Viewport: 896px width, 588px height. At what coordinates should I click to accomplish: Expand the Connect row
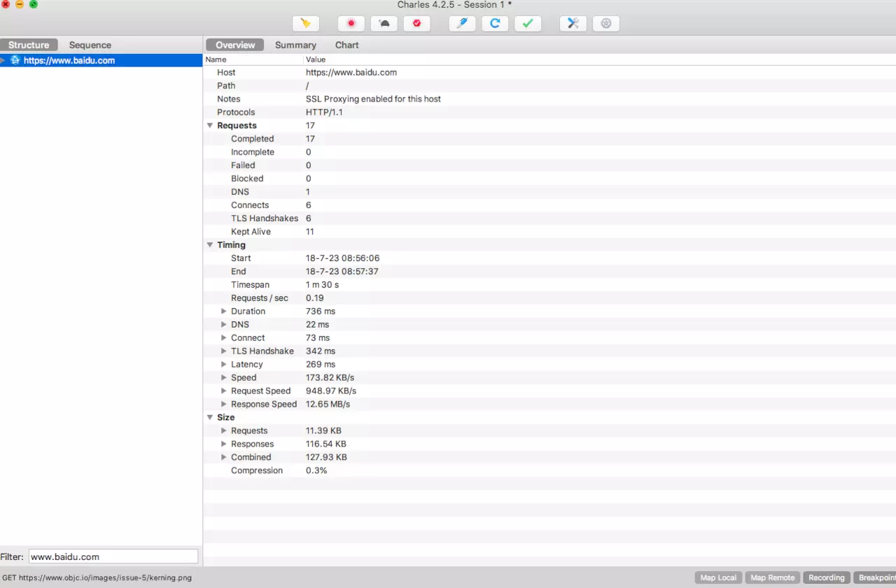(224, 338)
